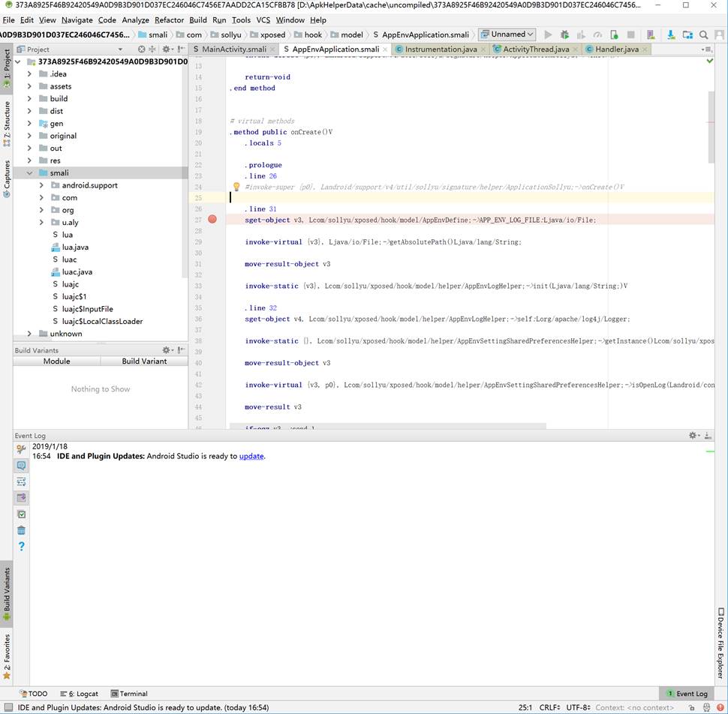
Task: Click the Debug app bug icon
Action: coord(564,34)
